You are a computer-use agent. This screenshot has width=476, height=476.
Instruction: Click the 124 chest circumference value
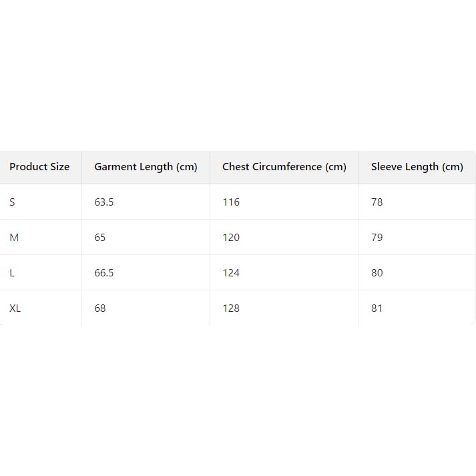[x=231, y=273]
